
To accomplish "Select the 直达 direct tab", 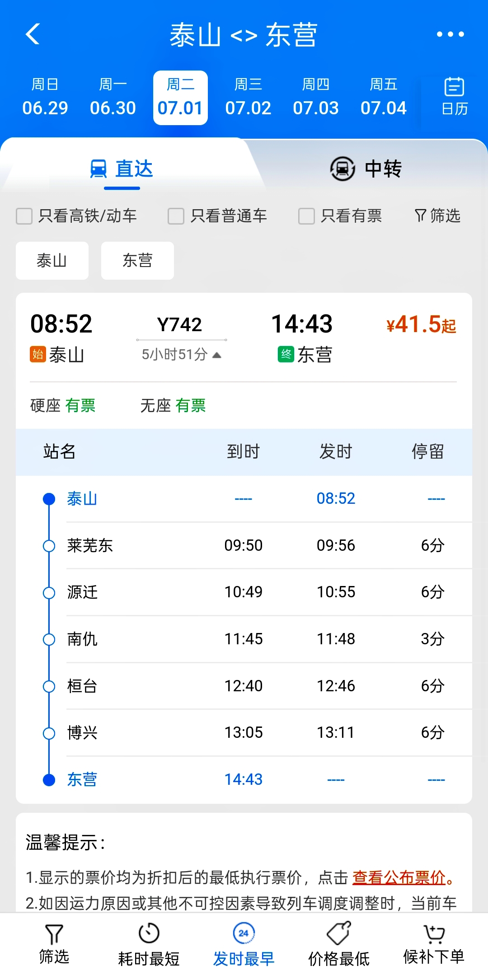I will [x=122, y=169].
